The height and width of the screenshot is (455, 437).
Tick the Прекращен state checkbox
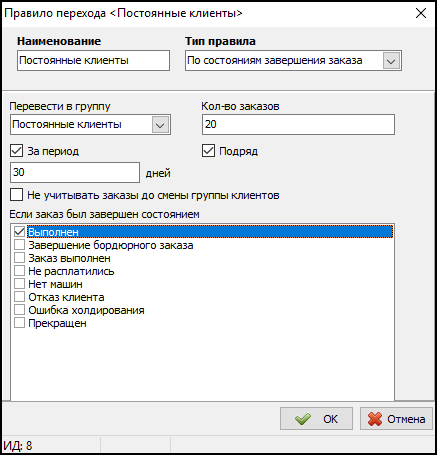19,323
